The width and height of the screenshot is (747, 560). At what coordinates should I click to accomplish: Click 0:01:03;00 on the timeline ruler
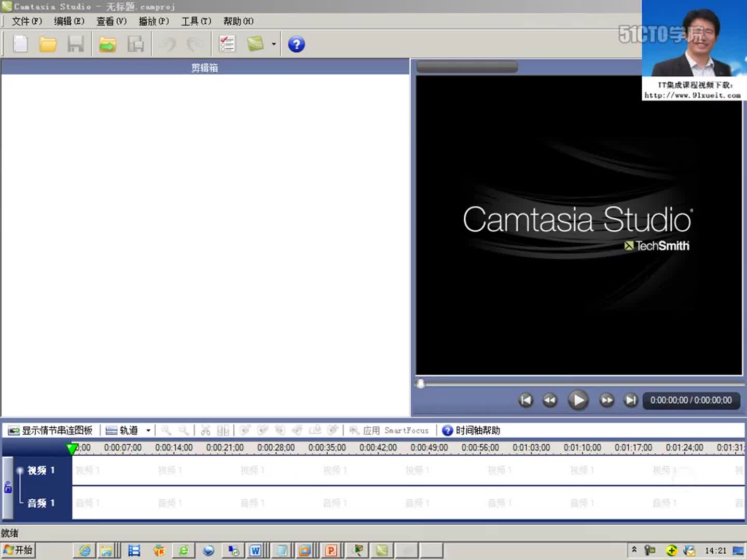[x=531, y=447]
